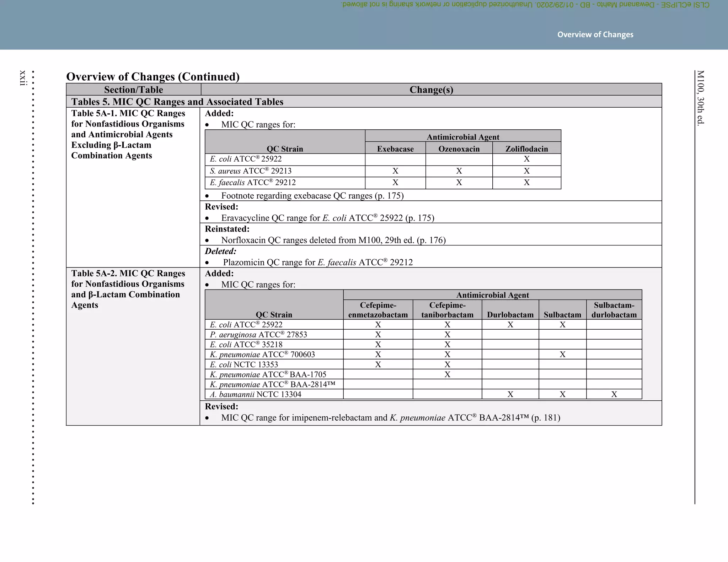
Task: Click the S. aureus ATCC 29213 row label
Action: [x=251, y=171]
